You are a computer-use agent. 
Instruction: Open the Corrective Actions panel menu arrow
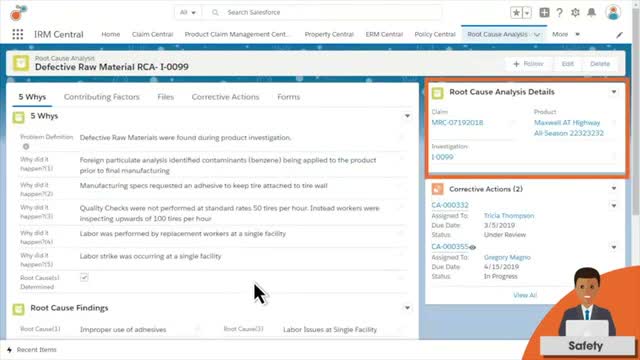tap(614, 189)
